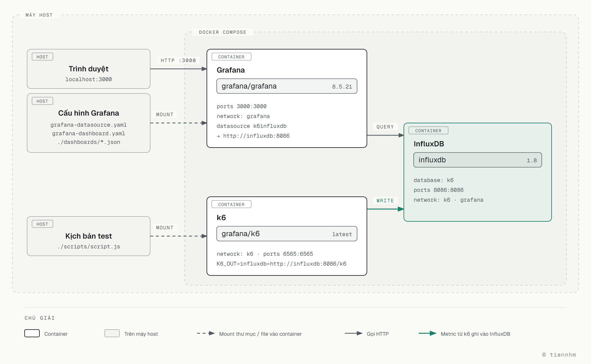Click the Cấu hình Grafana heading

[x=89, y=113]
